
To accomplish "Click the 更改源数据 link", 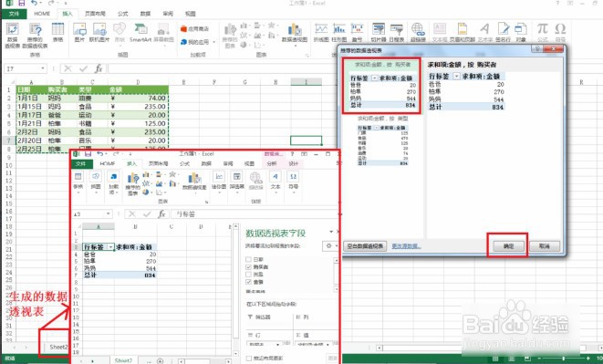I will tap(406, 246).
